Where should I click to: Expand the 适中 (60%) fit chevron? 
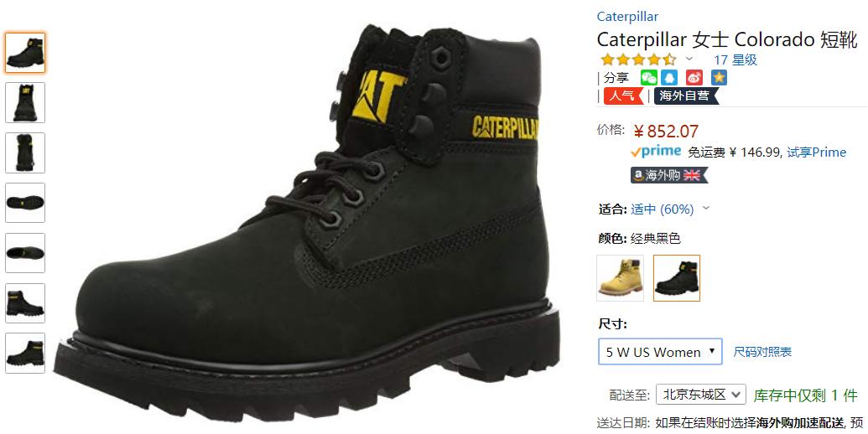pos(706,209)
